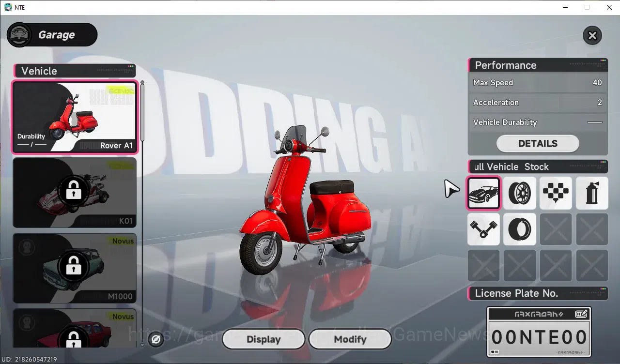Click the Acceleration stat row

click(538, 103)
